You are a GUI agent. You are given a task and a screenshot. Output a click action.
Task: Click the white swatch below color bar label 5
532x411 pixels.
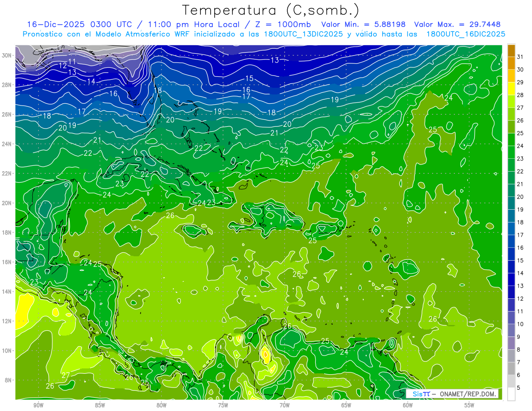tap(511, 394)
